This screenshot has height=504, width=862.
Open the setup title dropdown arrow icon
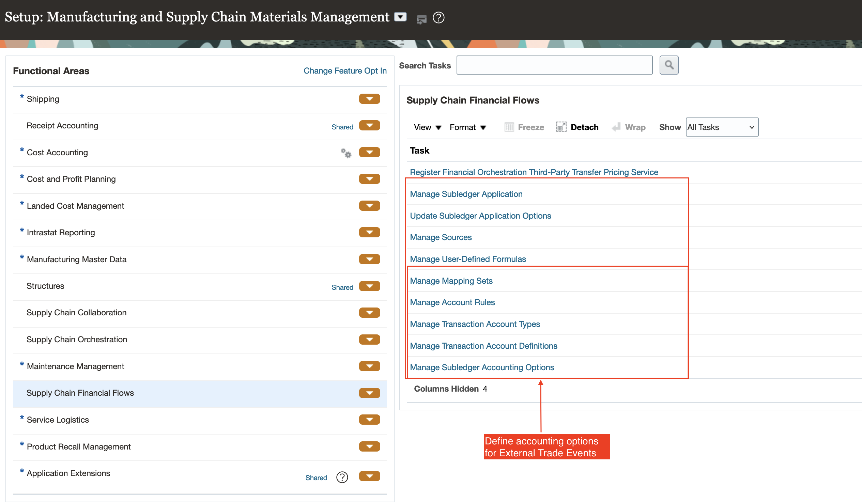point(400,17)
